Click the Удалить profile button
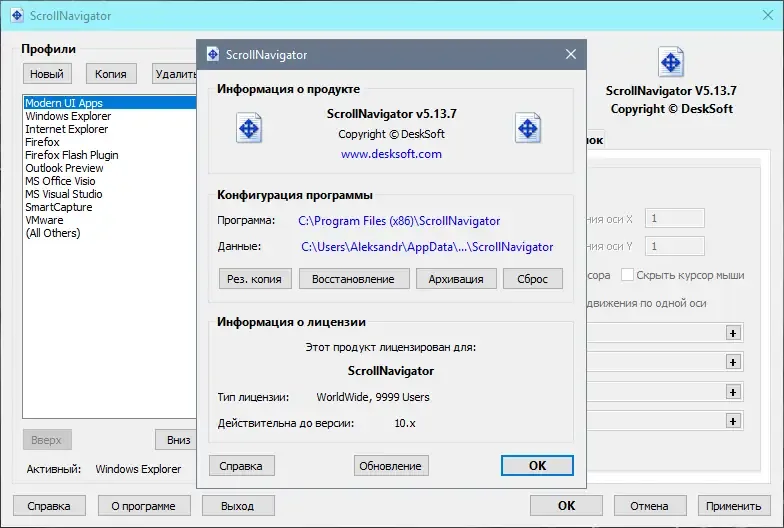 (174, 74)
